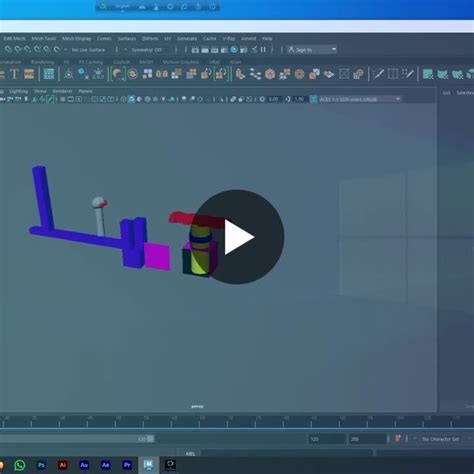Toggle Snap to Grids magnet icon
The image size is (474, 474).
pos(8,50)
